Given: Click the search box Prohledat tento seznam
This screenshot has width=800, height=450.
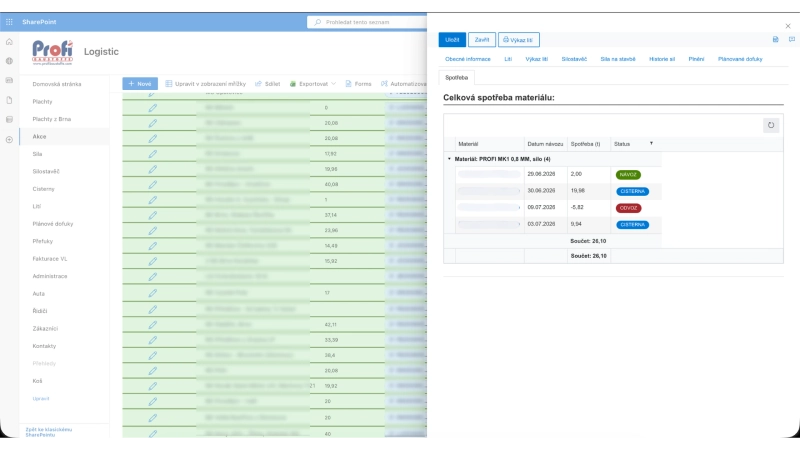Looking at the screenshot, I should click(367, 22).
